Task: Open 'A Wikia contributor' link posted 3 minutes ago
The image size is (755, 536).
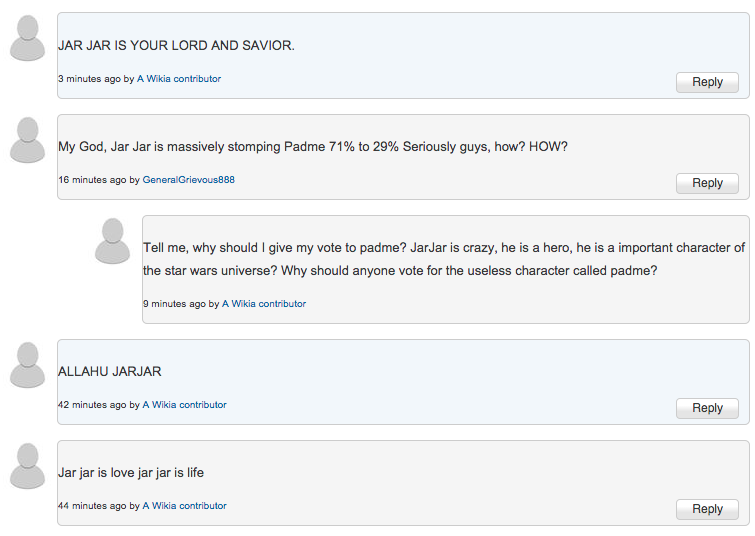Action: point(179,78)
